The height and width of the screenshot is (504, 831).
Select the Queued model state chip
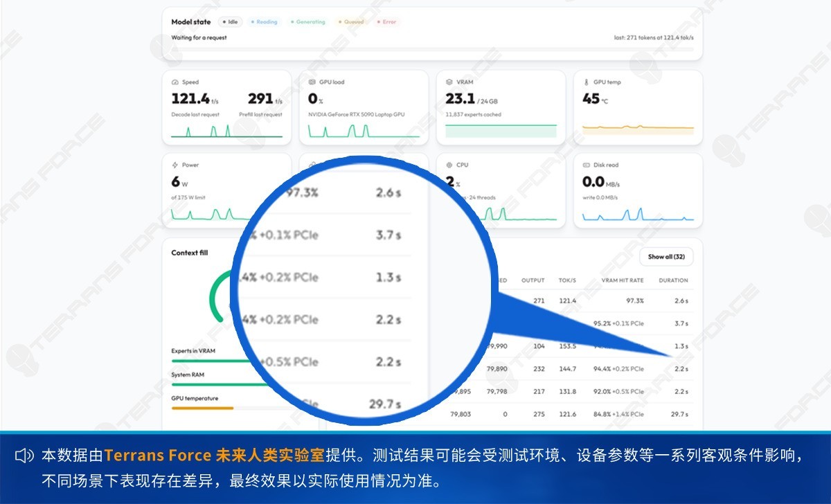click(x=352, y=22)
